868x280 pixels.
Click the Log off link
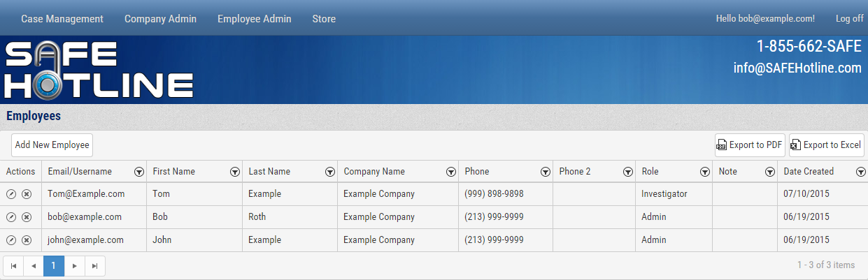(x=849, y=19)
